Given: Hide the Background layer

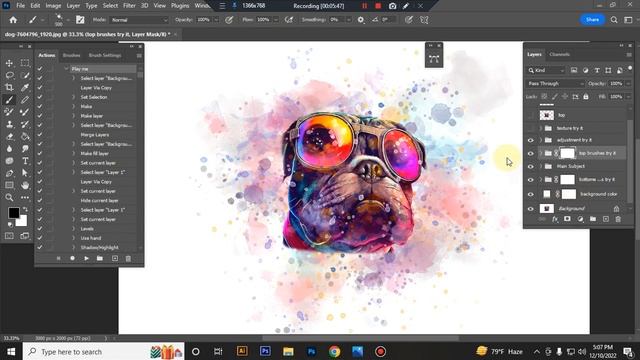Looking at the screenshot, I should (x=531, y=209).
